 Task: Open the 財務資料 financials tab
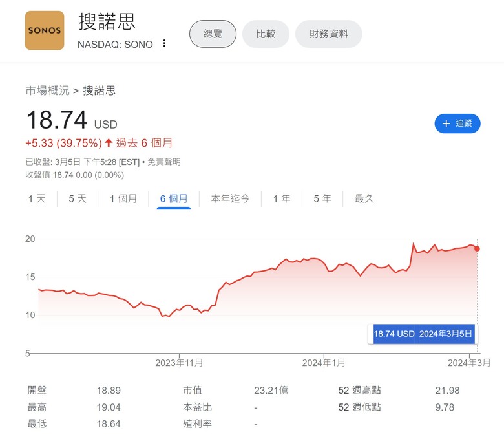(x=328, y=34)
